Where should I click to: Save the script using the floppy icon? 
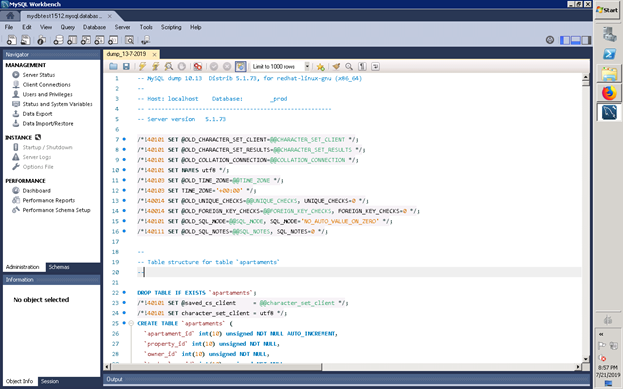coord(126,66)
